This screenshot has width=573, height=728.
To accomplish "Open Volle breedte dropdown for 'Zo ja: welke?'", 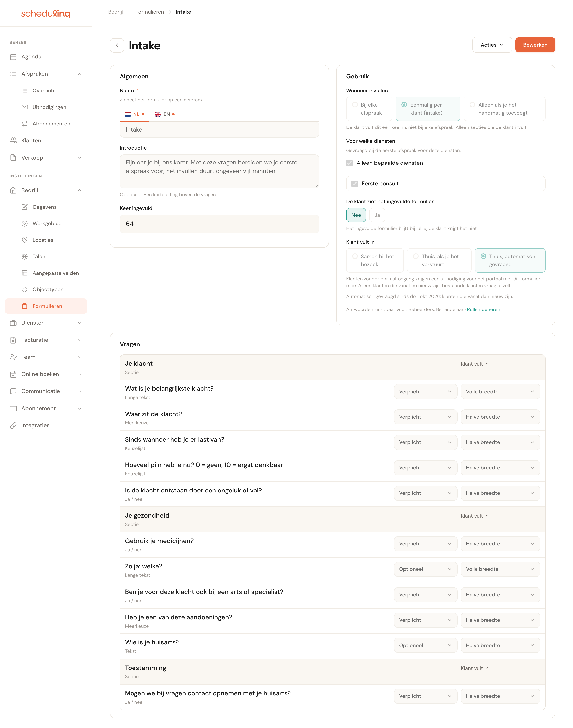I will click(x=500, y=569).
